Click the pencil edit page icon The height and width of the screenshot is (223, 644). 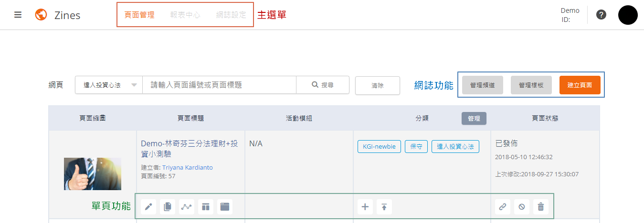tap(148, 207)
